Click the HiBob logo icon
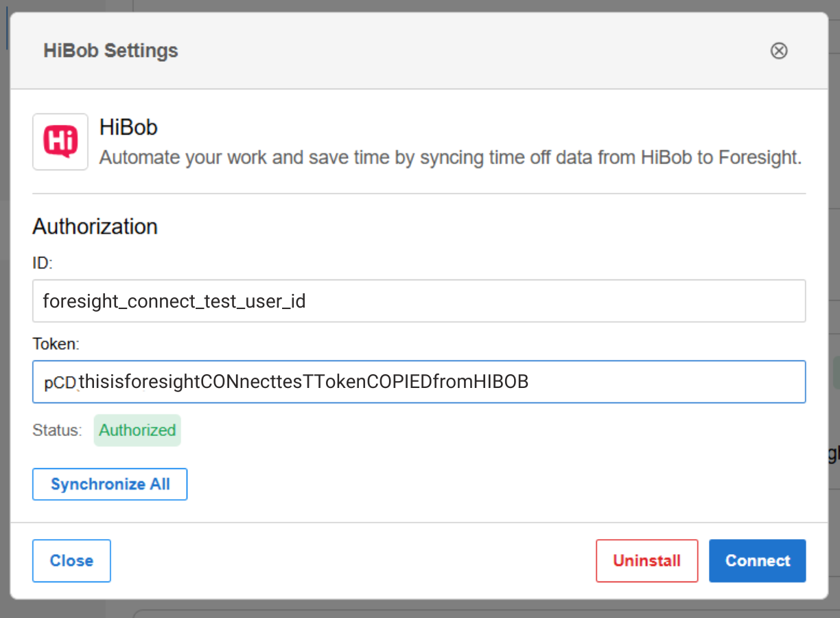The height and width of the screenshot is (618, 840). pyautogui.click(x=60, y=141)
